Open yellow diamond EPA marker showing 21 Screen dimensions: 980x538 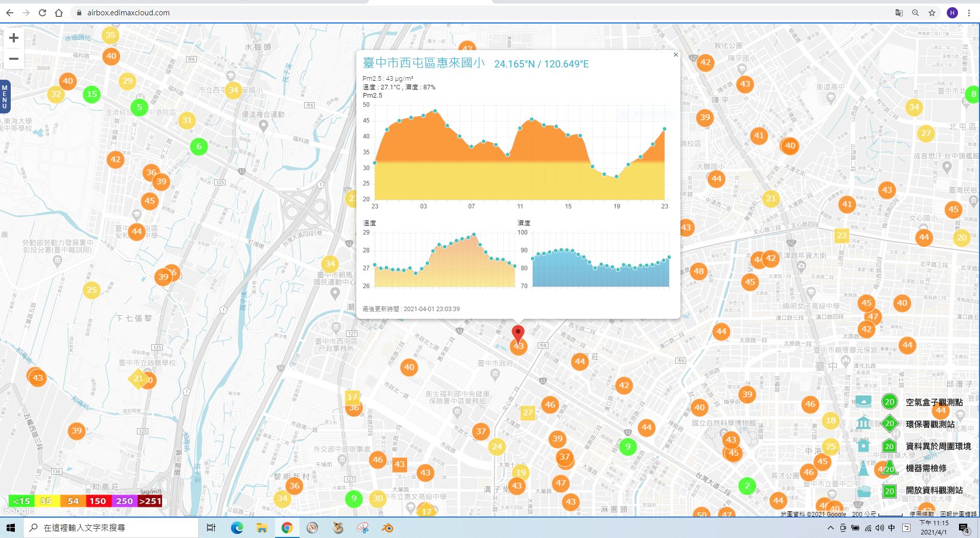(x=138, y=379)
